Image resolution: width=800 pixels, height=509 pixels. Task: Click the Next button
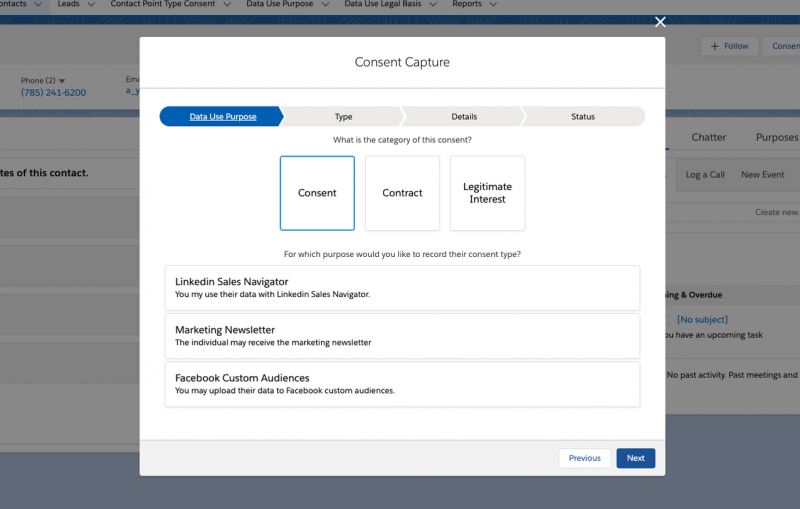(x=635, y=458)
